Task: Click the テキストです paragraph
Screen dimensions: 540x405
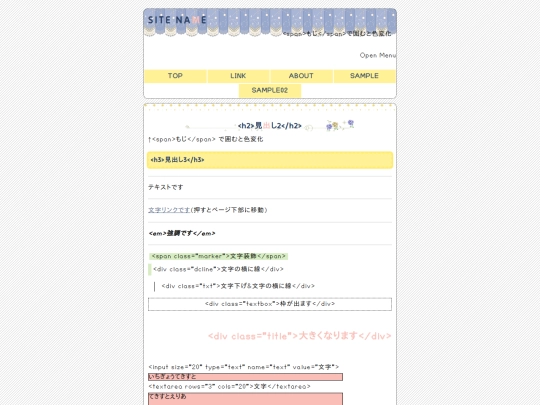Action: 166,187
